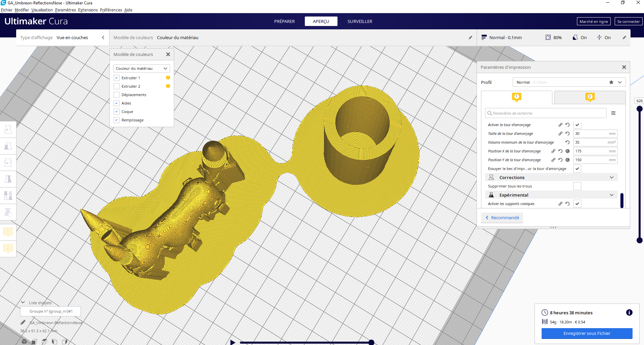Screen dimensions: 644x345
Task: Click fx icon for Position Y de la tour
Action: coord(568,160)
